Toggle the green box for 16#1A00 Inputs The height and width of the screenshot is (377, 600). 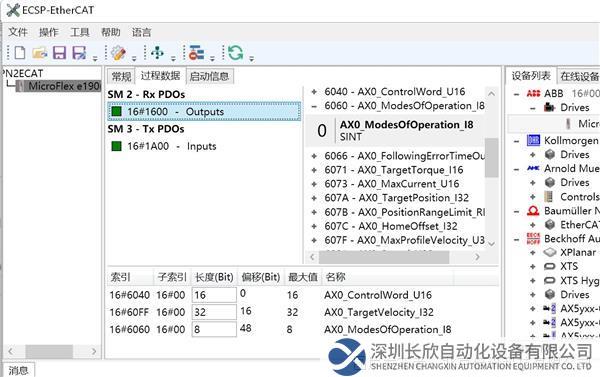(116, 146)
